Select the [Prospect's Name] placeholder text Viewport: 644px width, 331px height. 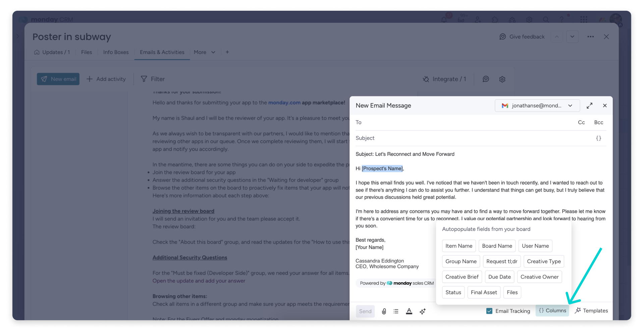click(382, 169)
